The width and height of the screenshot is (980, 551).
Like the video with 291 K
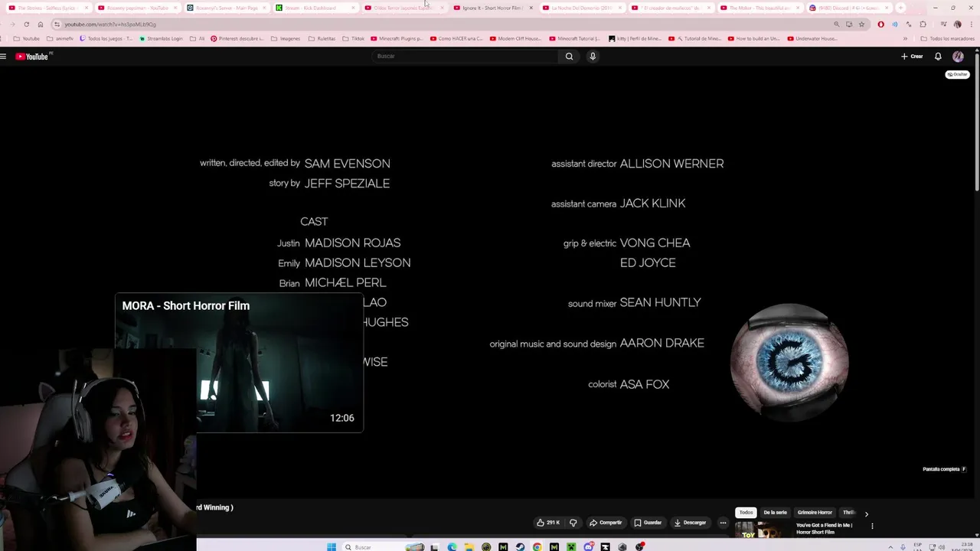[548, 523]
